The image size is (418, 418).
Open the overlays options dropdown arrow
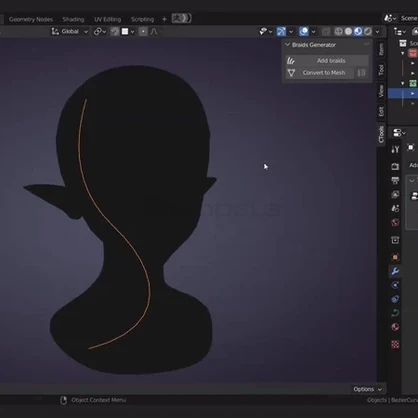click(313, 31)
